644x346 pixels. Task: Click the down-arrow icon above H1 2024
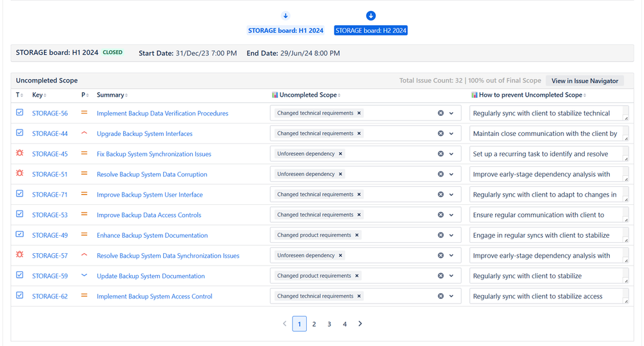286,15
